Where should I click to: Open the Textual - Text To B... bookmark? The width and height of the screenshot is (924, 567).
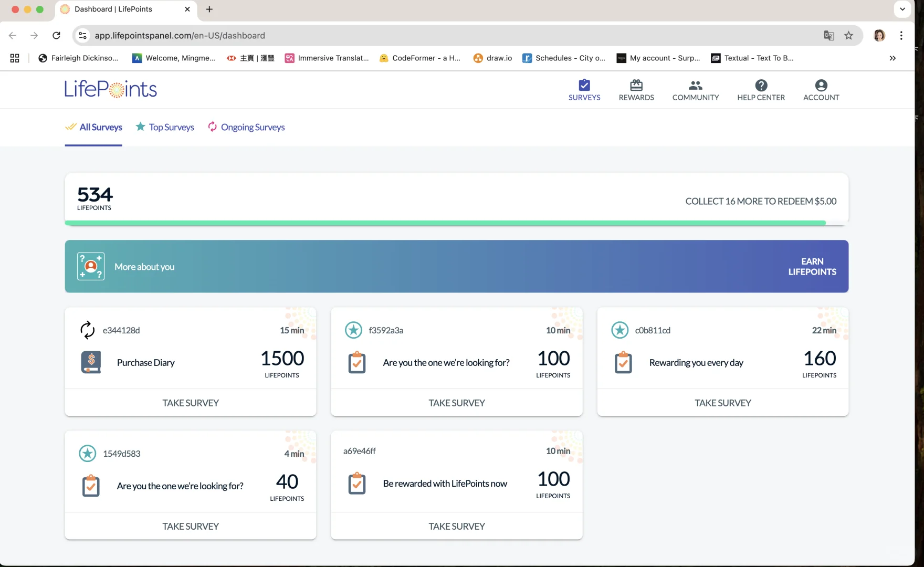(752, 58)
